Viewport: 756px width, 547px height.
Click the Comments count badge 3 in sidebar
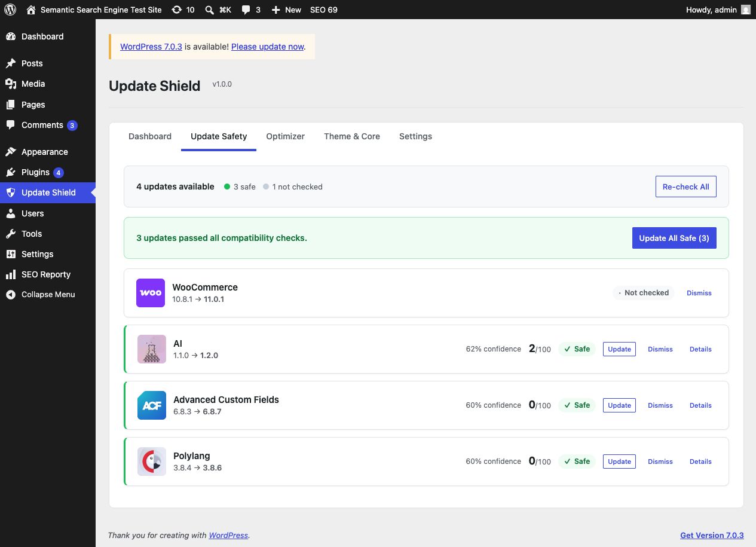click(72, 126)
